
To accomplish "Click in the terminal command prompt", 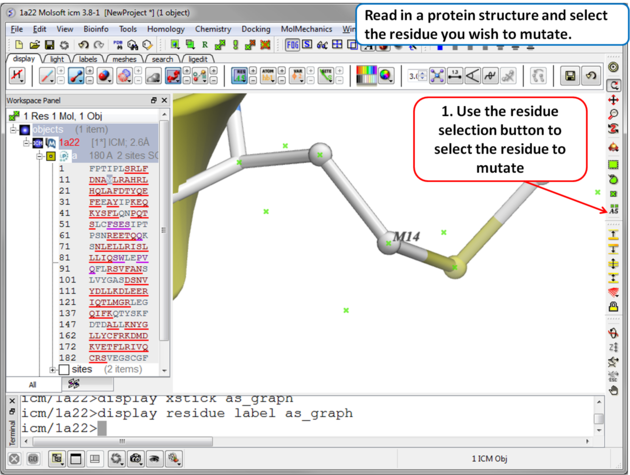I will [x=102, y=428].
